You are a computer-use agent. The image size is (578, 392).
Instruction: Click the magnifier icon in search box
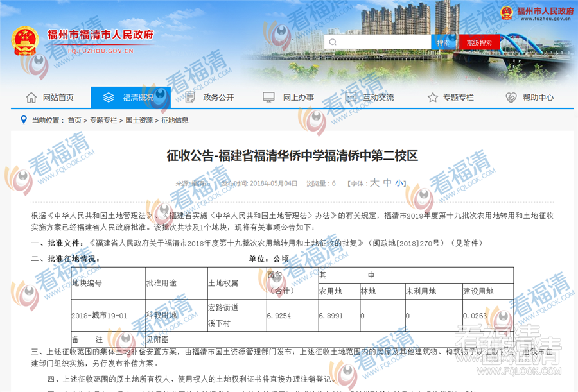click(332, 43)
